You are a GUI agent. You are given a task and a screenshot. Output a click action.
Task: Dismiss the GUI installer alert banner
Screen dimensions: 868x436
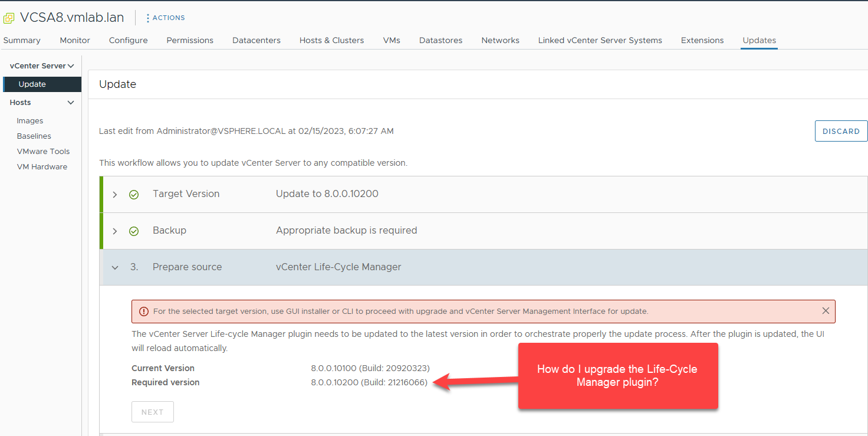(x=824, y=311)
